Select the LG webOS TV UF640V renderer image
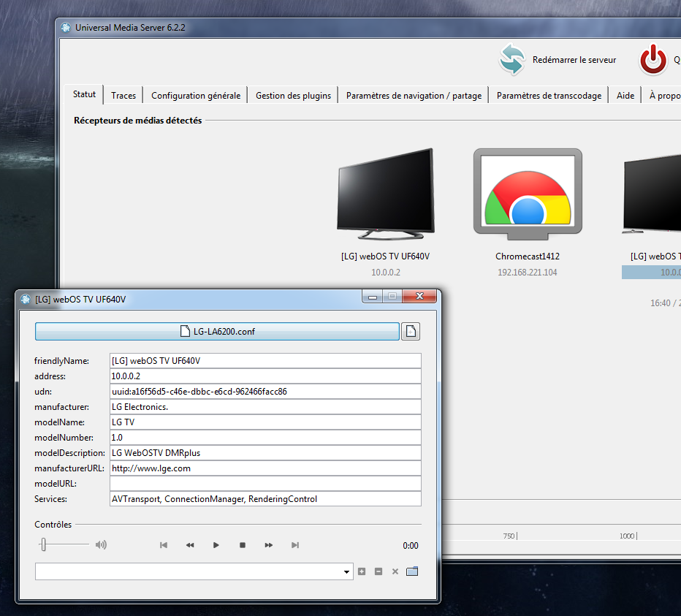The width and height of the screenshot is (681, 616). coord(386,194)
